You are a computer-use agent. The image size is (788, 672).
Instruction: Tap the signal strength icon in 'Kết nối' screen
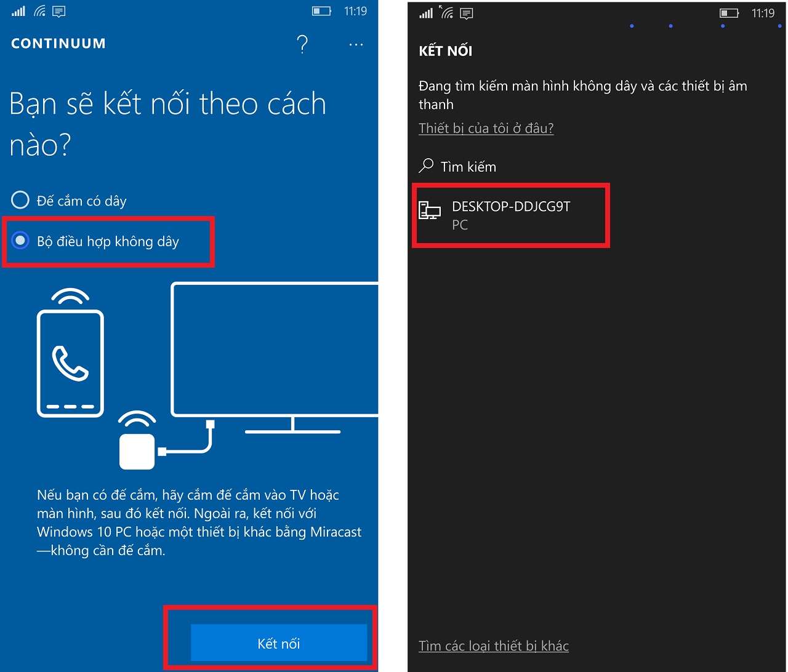[x=426, y=13]
